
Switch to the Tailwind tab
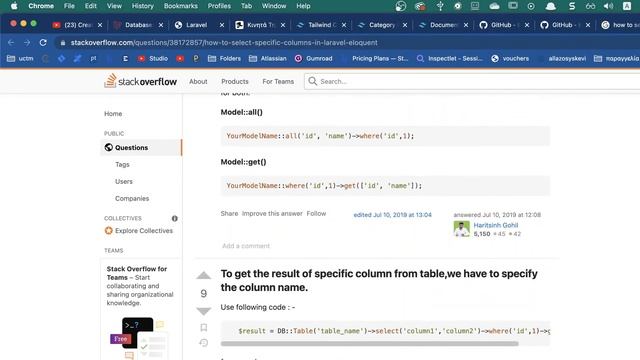[317, 25]
